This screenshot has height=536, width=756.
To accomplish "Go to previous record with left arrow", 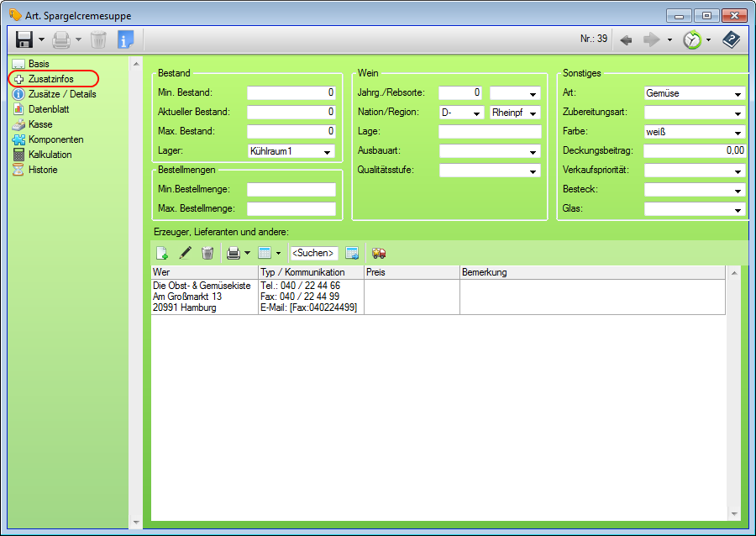I will click(x=626, y=39).
